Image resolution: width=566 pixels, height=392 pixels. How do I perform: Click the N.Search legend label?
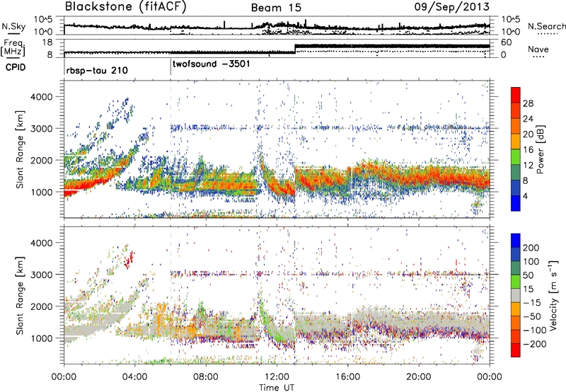tap(546, 26)
